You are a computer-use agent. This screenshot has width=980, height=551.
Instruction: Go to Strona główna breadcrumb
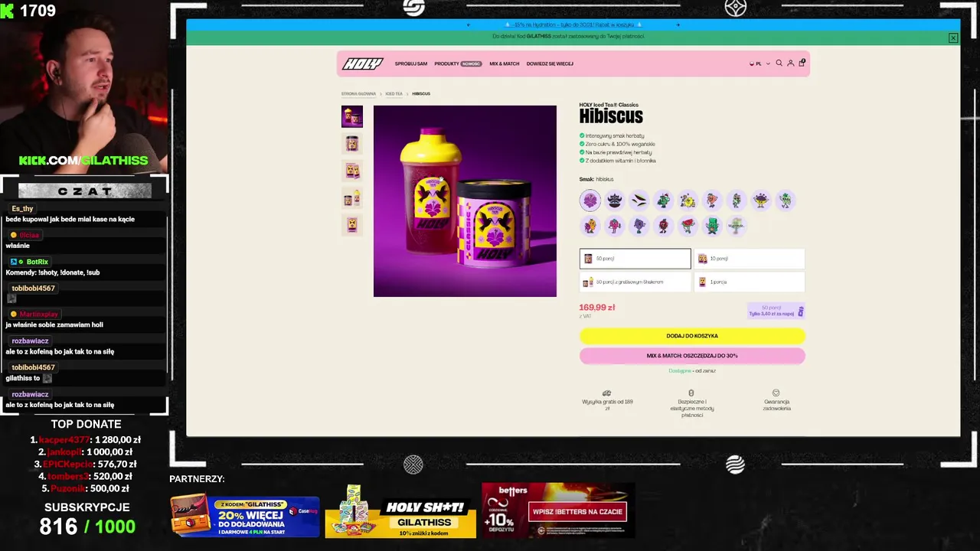pyautogui.click(x=358, y=93)
